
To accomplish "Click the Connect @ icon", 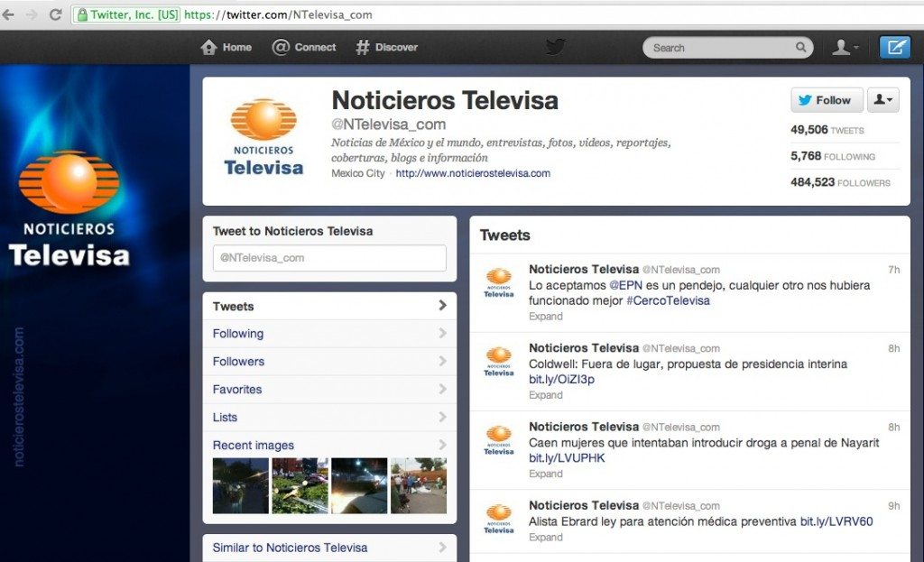I will (x=281, y=47).
